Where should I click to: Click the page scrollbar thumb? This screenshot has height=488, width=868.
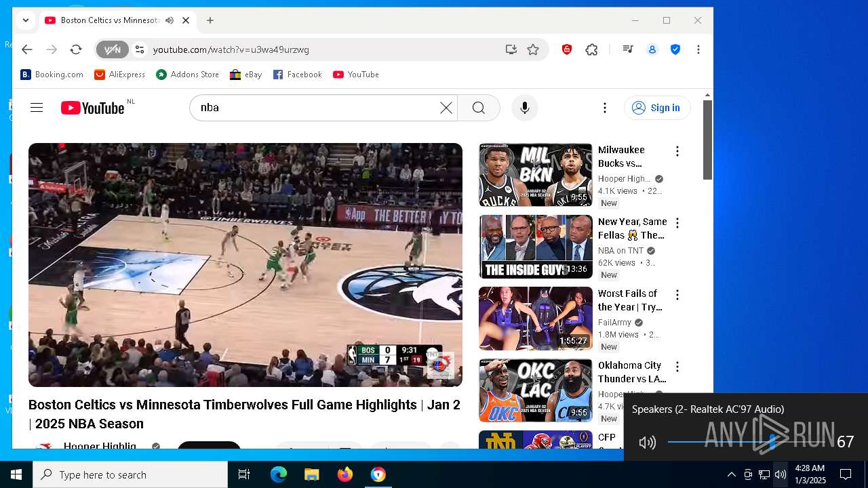pyautogui.click(x=707, y=140)
